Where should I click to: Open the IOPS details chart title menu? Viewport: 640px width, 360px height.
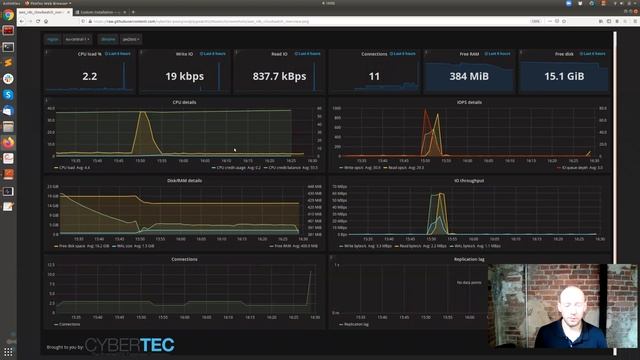(x=469, y=102)
